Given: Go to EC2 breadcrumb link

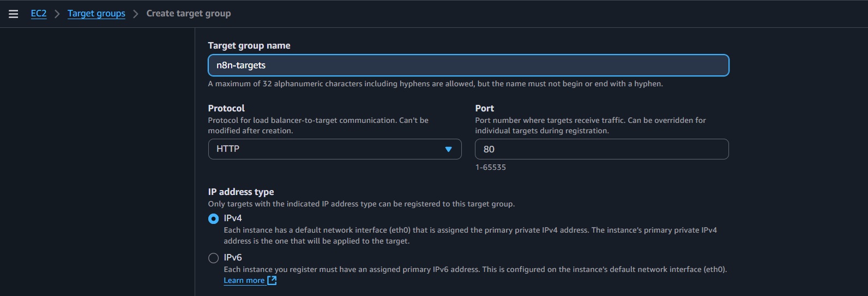Looking at the screenshot, I should [x=39, y=13].
